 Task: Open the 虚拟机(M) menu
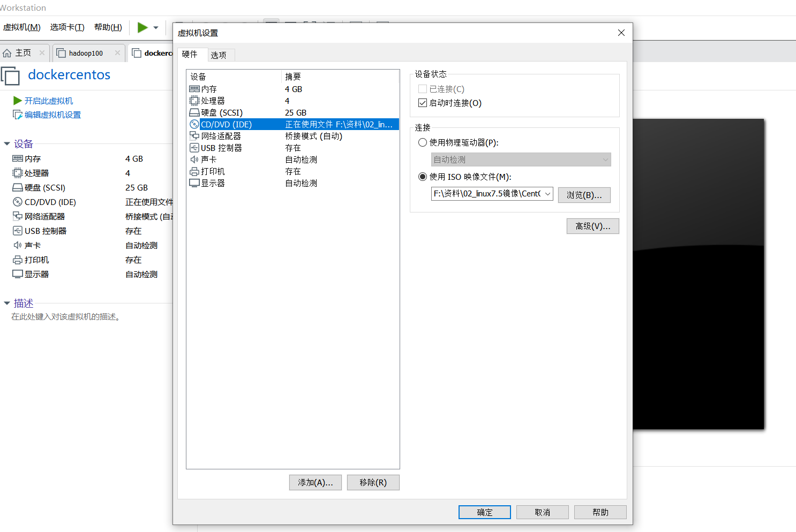click(22, 27)
